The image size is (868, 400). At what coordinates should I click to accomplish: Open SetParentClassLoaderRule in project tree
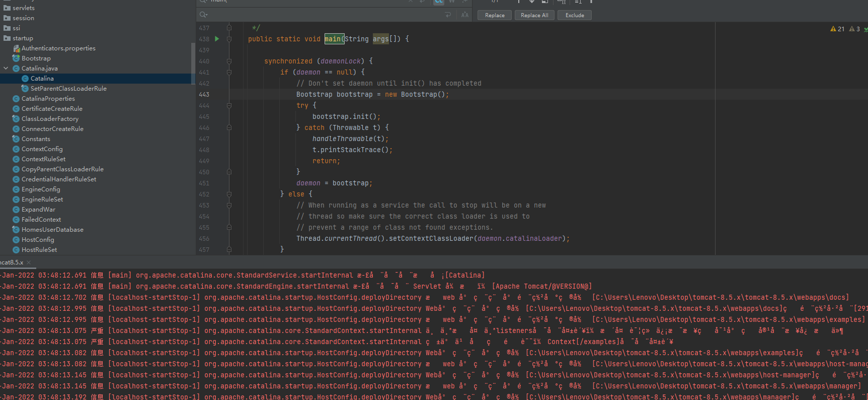(x=68, y=89)
